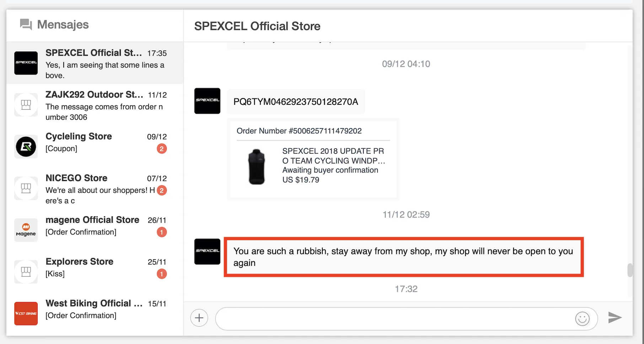Image resolution: width=644 pixels, height=344 pixels.
Task: Click the West Biking red logo
Action: [26, 313]
